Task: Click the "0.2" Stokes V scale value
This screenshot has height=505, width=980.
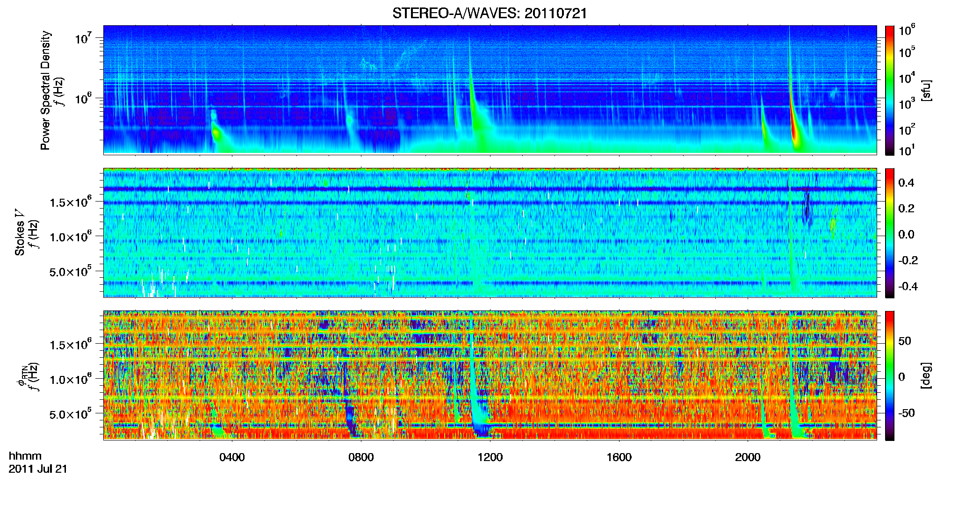Action: click(906, 209)
